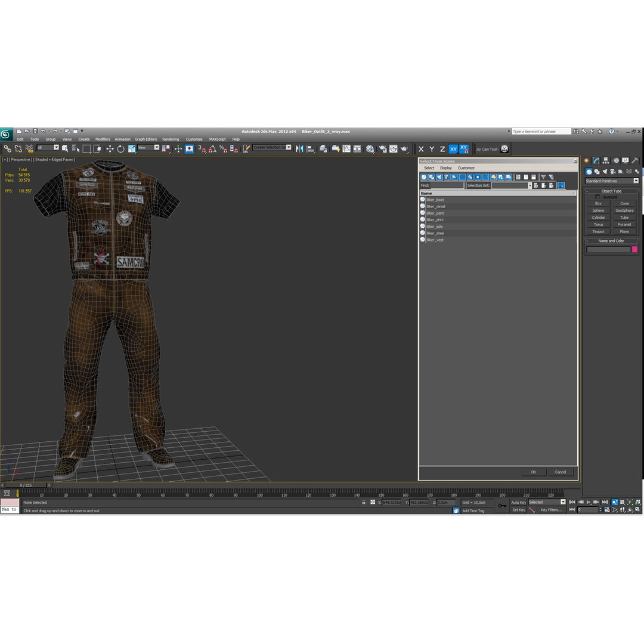Image resolution: width=644 pixels, height=644 pixels.
Task: Click the help search keyword field
Action: pos(541,131)
